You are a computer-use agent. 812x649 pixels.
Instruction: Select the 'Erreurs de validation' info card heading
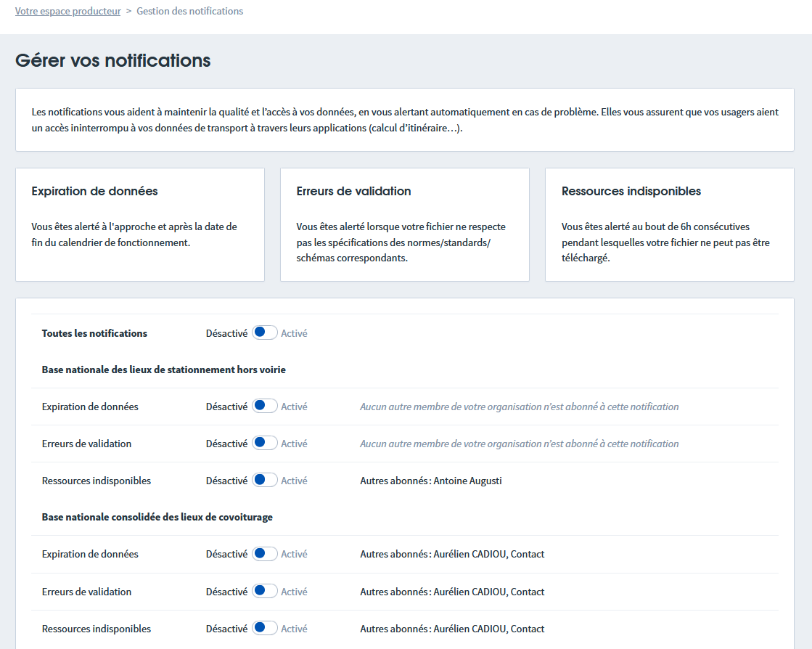pos(353,192)
